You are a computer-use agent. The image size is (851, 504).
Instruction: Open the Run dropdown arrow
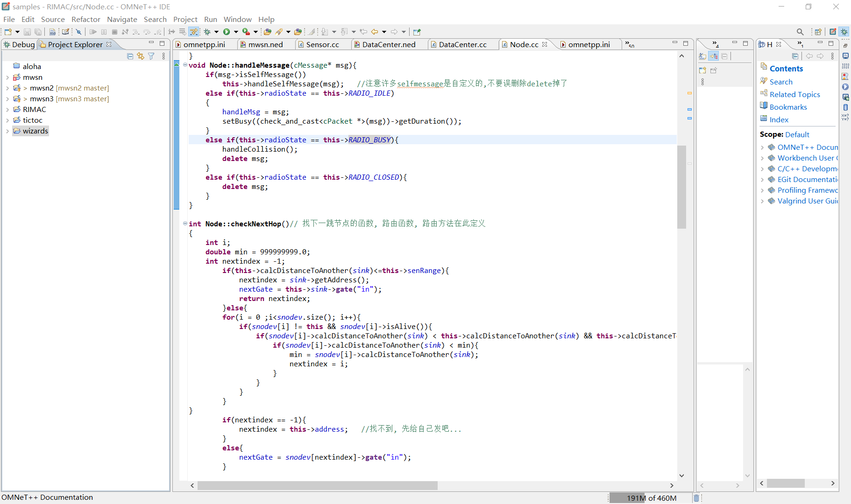(x=236, y=32)
